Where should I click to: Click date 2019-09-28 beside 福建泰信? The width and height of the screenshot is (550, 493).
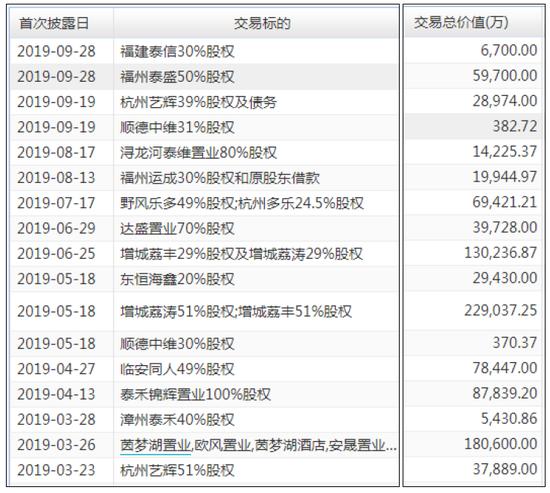[x=56, y=51]
